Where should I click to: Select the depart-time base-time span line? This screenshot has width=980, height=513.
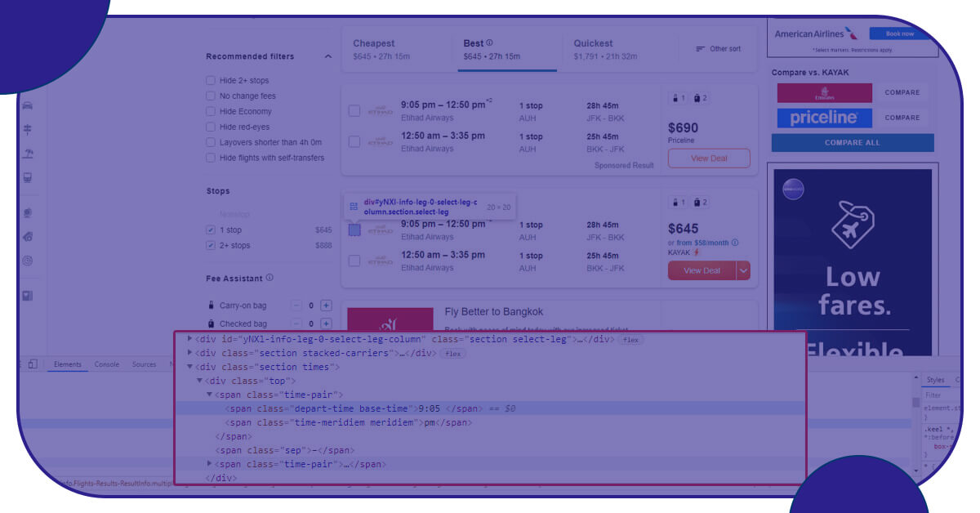point(490,408)
